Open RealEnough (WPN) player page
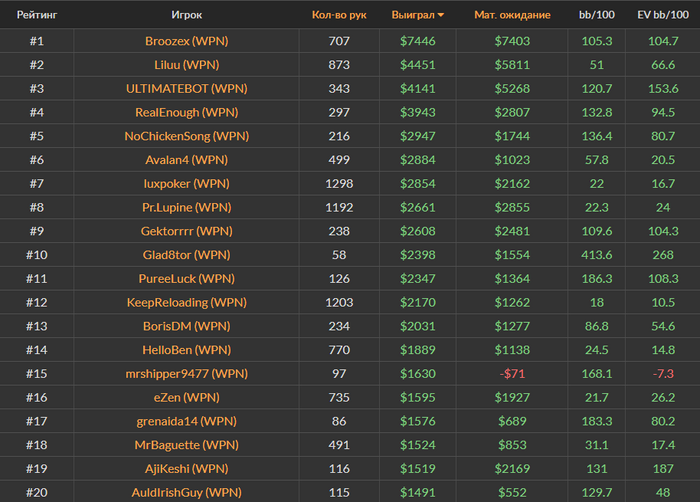Image resolution: width=700 pixels, height=502 pixels. [187, 112]
